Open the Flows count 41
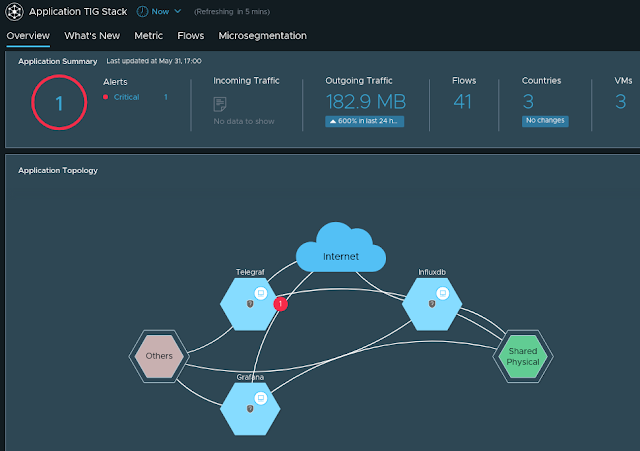The height and width of the screenshot is (451, 640). coord(462,102)
